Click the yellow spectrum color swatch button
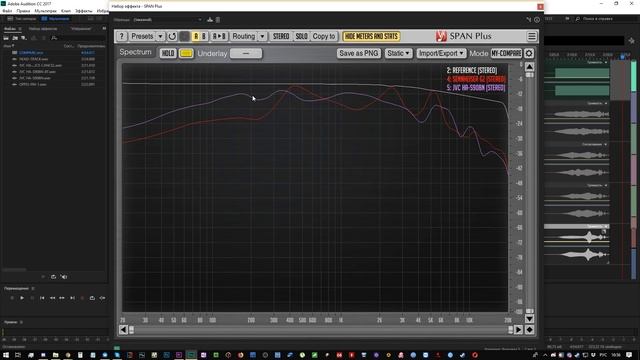Screen dimensions: 640x360 (x=186, y=53)
